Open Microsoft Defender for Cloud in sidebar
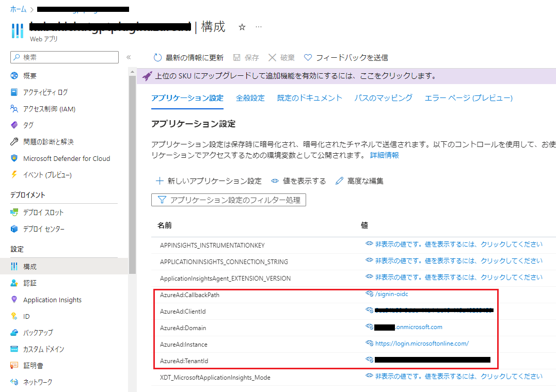Screen dimensions: 556x392 [x=67, y=158]
